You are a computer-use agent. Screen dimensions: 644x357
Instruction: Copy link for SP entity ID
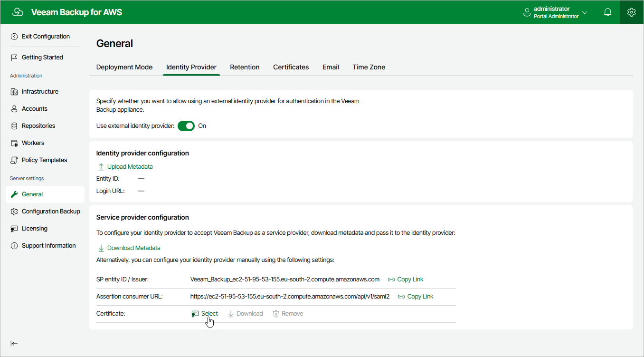410,280
